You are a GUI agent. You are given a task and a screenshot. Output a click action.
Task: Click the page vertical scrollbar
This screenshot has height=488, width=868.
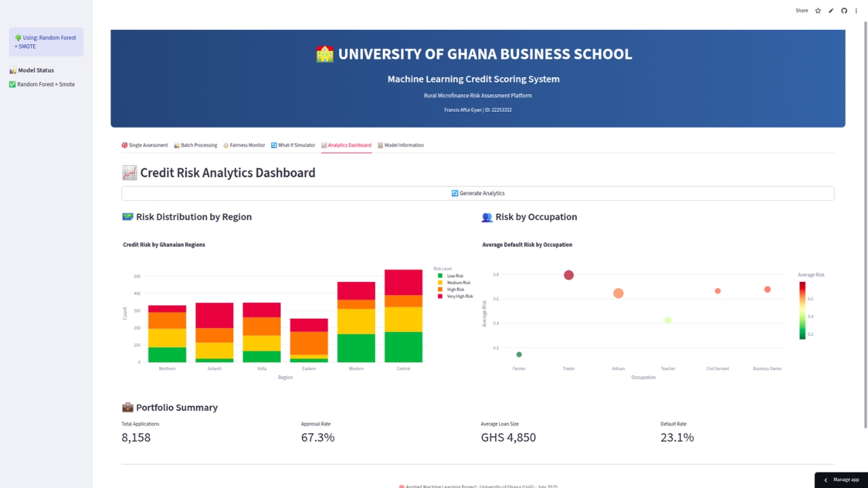coord(865,224)
